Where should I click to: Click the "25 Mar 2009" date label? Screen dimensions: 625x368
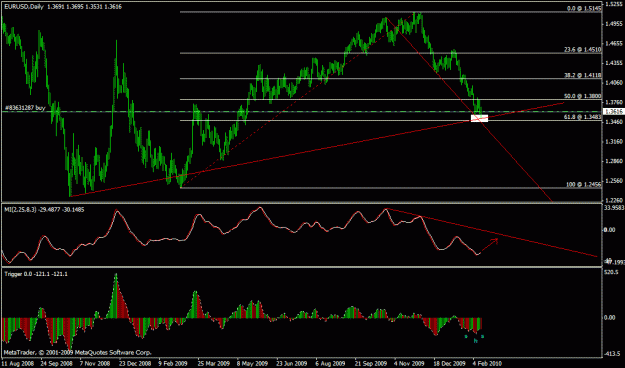(213, 363)
